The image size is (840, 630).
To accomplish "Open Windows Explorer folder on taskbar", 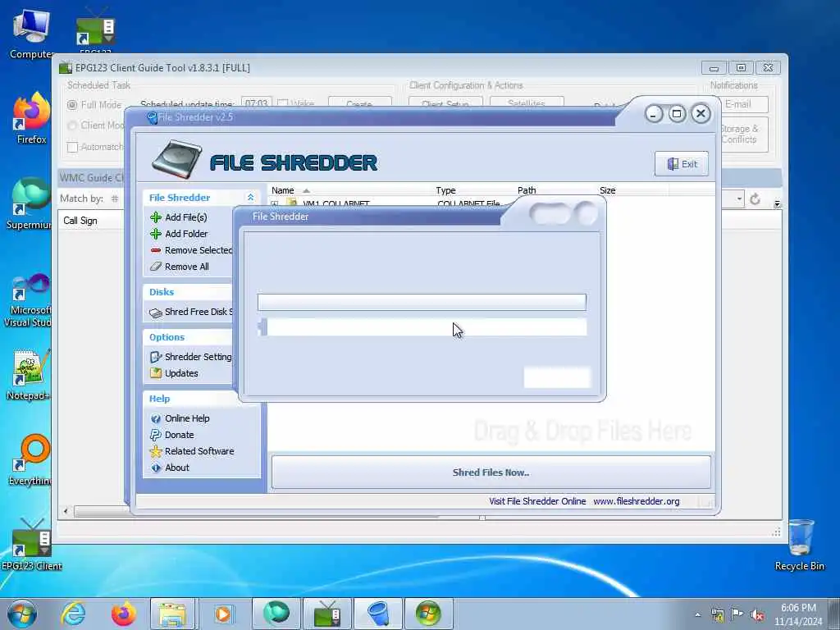I will 172,614.
